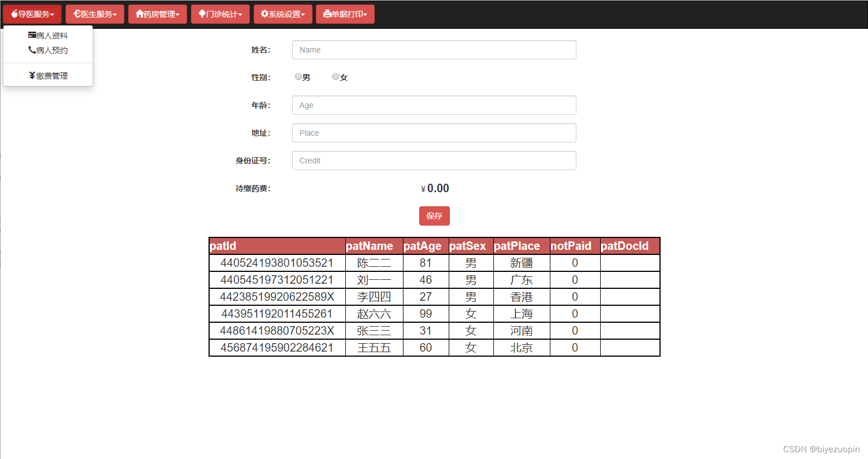Select patient ID 440545197312051221
Image resolution: width=868 pixels, height=459 pixels.
277,280
